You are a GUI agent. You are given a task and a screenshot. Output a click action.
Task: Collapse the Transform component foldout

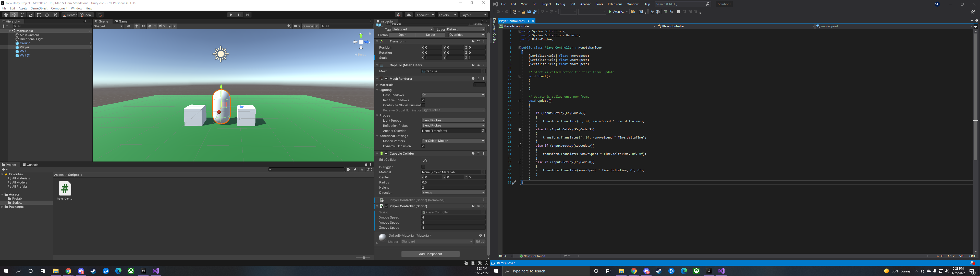(377, 41)
